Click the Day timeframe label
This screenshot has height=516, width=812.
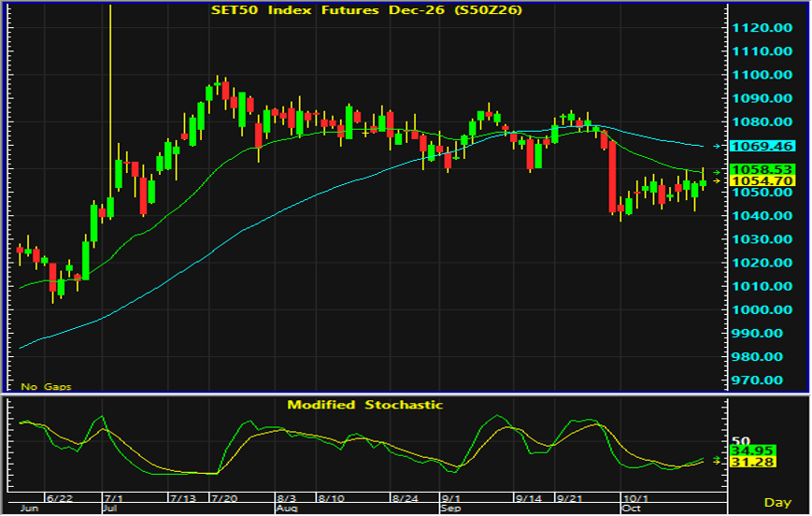(777, 503)
